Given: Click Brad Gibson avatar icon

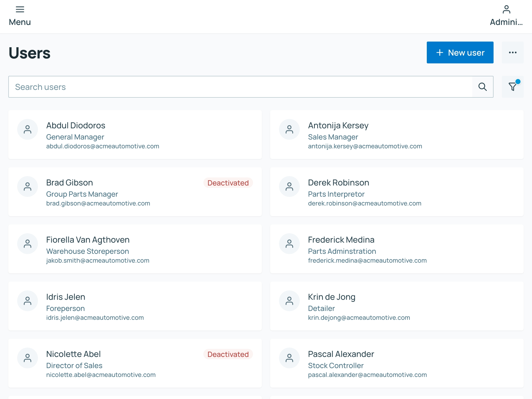Looking at the screenshot, I should point(28,187).
